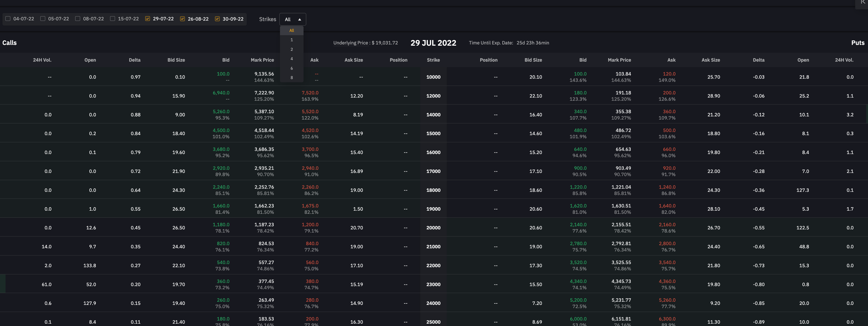
Task: Choose 8 strikes in Strikes list
Action: pos(292,78)
